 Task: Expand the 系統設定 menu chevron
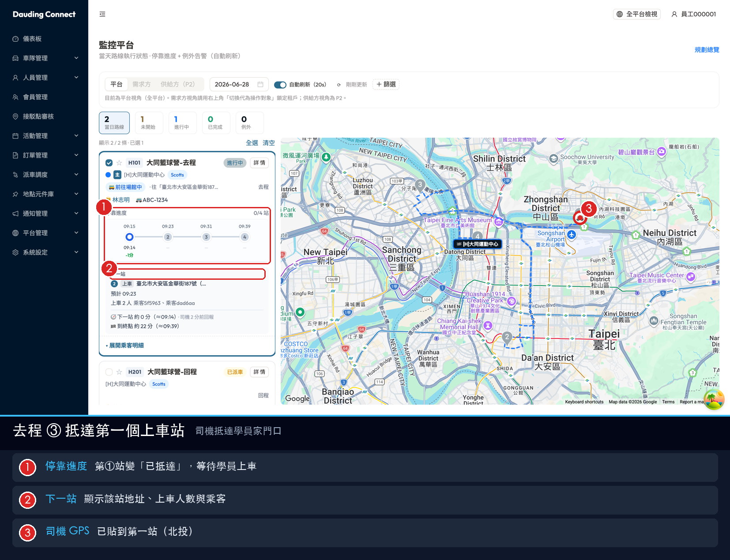click(x=76, y=252)
